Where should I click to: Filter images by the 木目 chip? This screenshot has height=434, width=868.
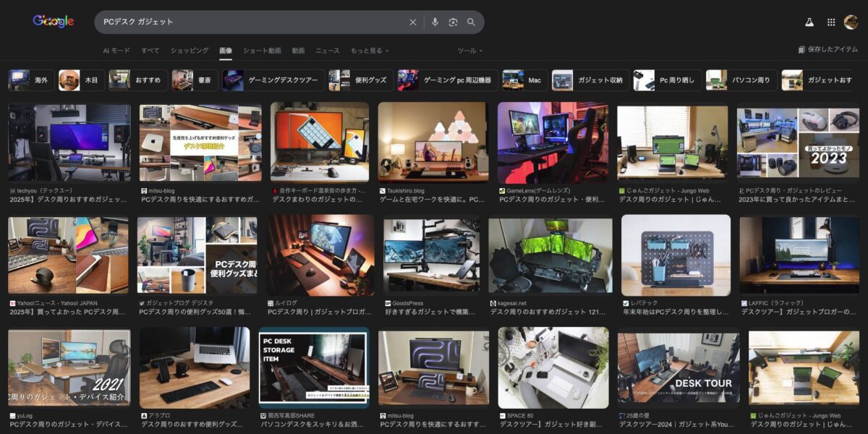[80, 80]
